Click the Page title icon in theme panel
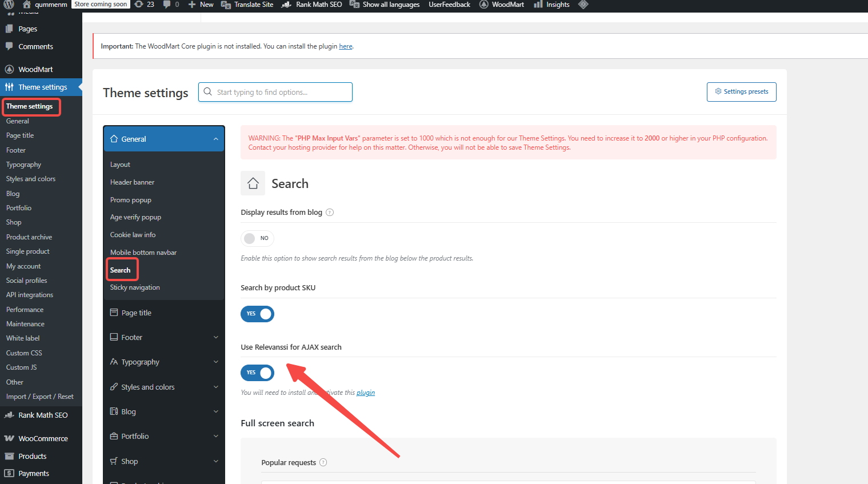The image size is (868, 484). click(114, 313)
